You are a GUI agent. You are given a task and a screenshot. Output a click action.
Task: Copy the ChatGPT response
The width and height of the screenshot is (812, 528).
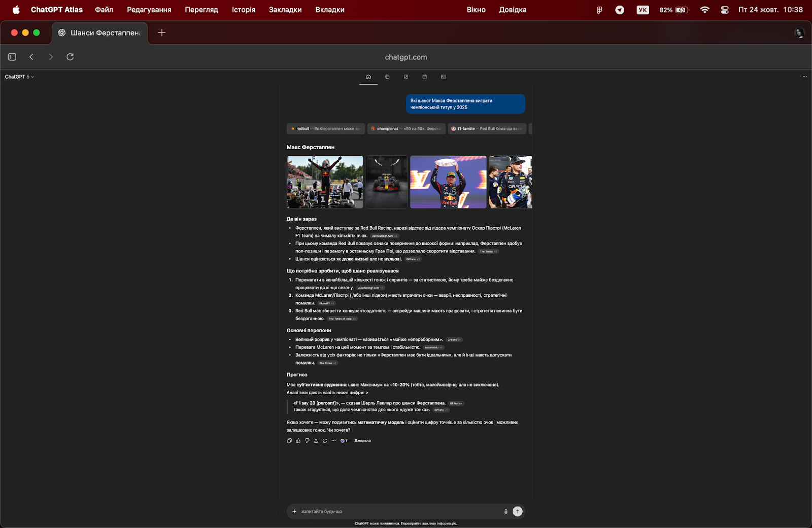point(289,441)
